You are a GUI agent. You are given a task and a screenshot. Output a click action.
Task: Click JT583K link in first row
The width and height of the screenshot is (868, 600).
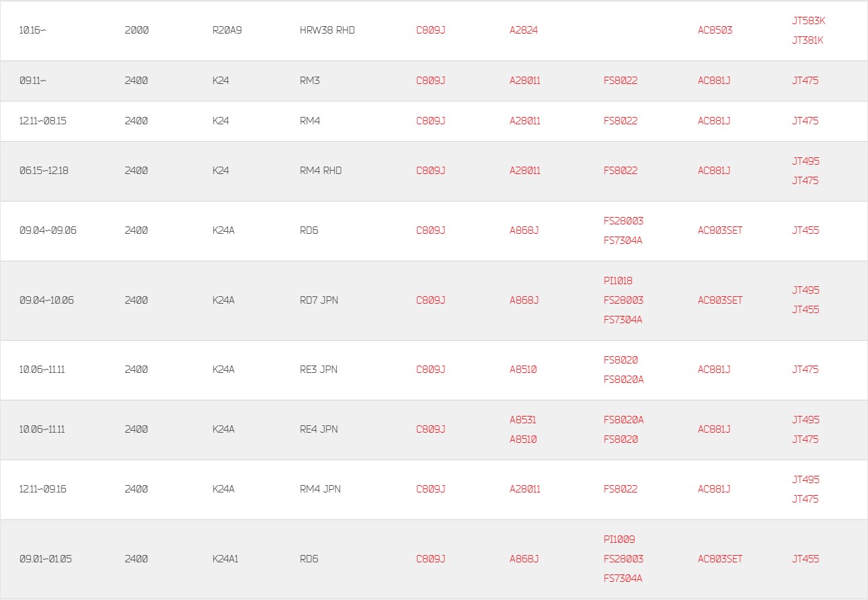(808, 21)
